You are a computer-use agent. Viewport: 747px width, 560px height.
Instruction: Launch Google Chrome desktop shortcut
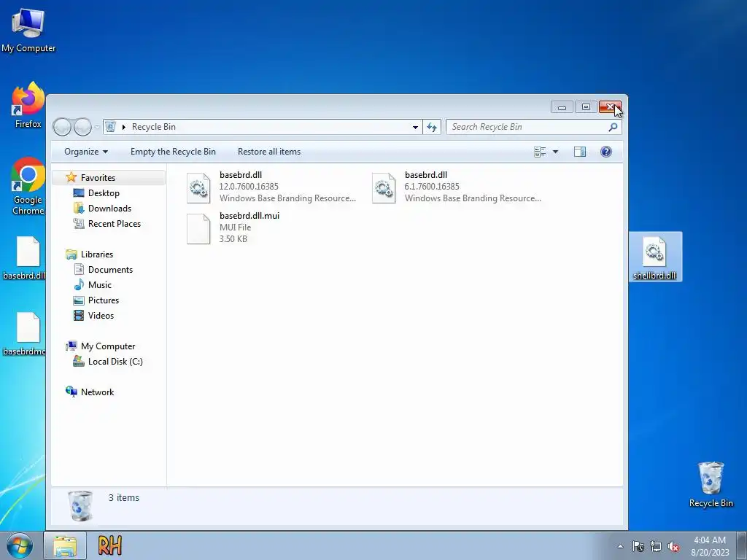(28, 186)
